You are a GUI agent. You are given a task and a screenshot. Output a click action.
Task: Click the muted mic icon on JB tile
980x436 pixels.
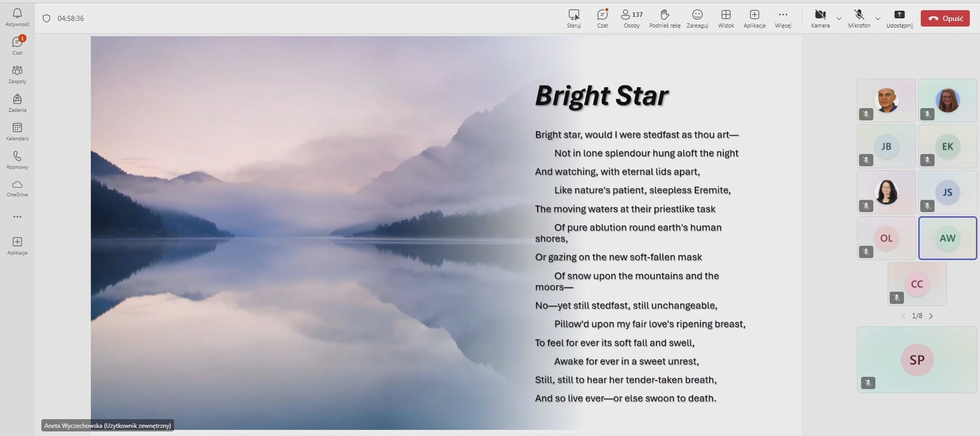866,160
